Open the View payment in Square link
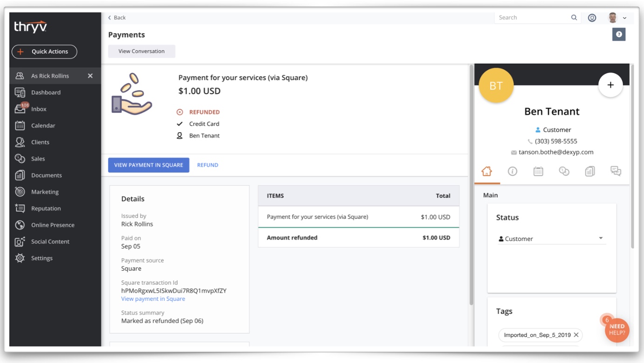Screen dimensions: 644x363 tap(153, 299)
